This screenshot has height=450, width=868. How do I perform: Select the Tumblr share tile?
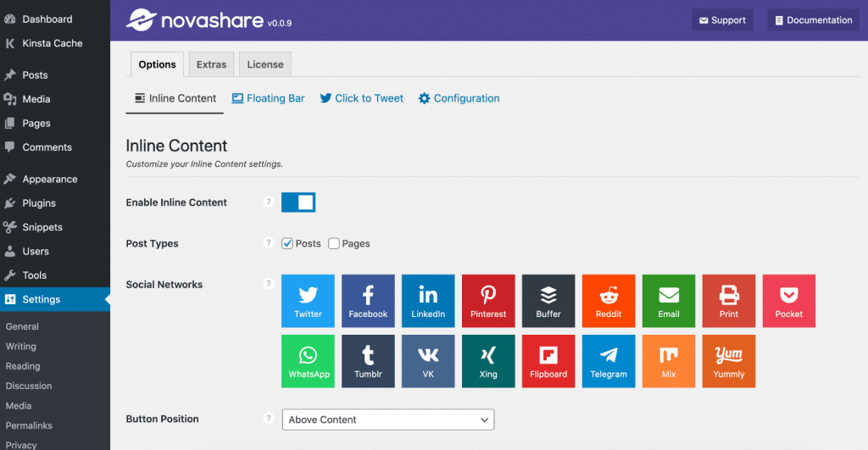coord(368,361)
